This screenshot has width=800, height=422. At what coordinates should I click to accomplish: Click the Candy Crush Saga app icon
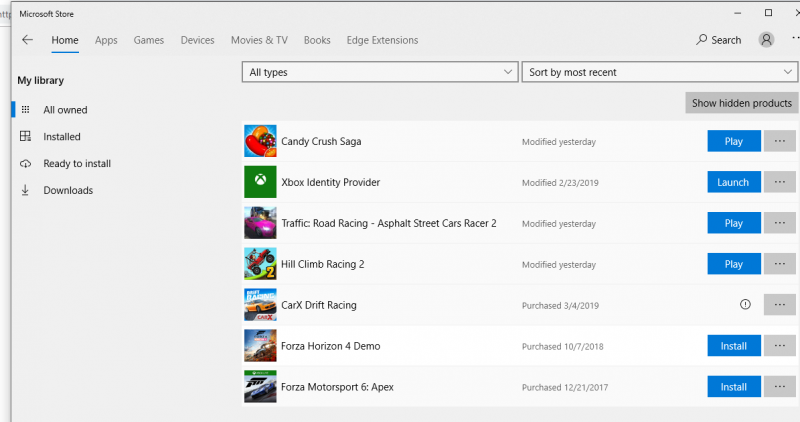260,141
